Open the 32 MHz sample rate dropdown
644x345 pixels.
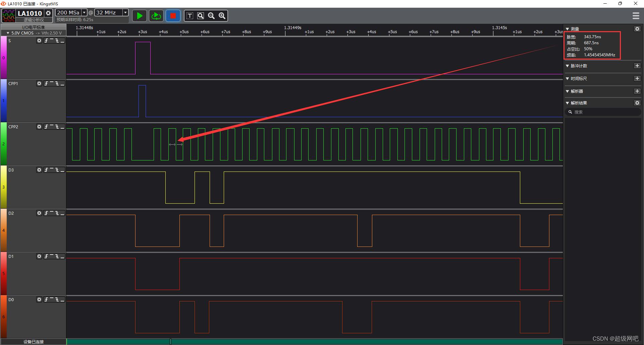(x=125, y=12)
